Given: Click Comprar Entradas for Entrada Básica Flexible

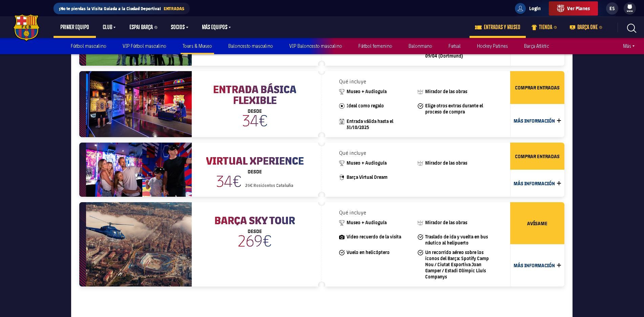Looking at the screenshot, I should coord(537,87).
